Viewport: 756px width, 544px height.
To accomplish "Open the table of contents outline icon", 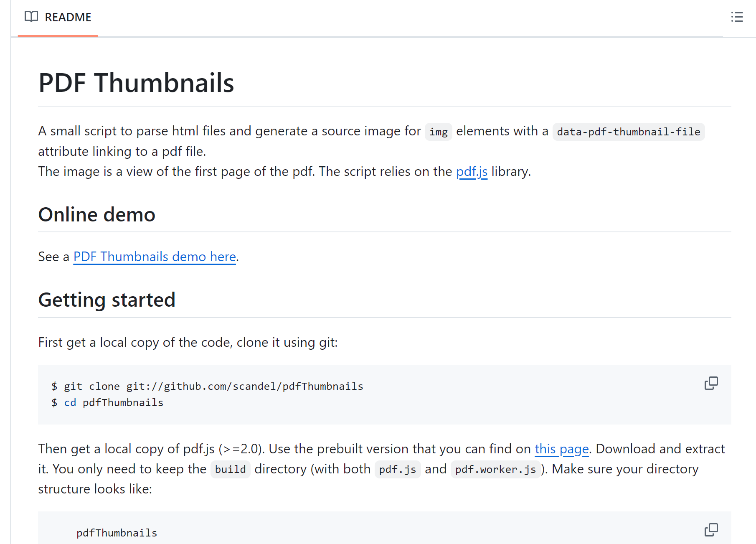I will [x=737, y=17].
